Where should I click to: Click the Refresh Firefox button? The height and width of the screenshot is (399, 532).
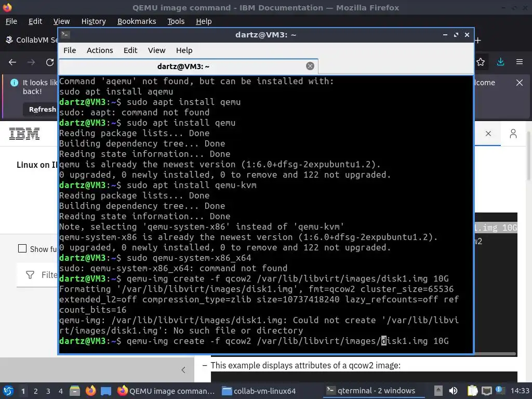click(40, 109)
